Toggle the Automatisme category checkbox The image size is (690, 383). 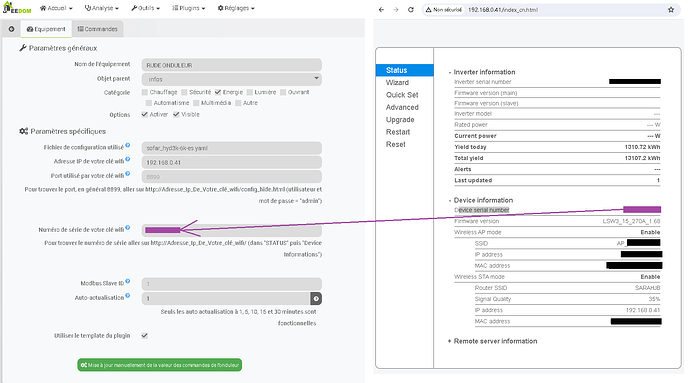point(149,103)
